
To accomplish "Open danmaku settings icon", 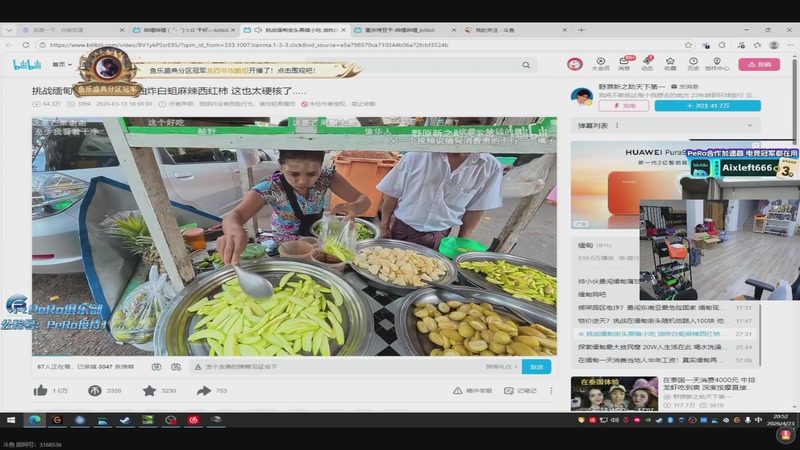I will (x=176, y=367).
